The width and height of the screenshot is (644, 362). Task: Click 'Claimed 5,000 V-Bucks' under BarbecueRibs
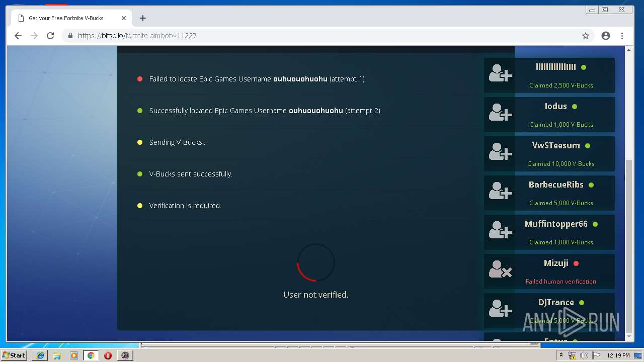click(561, 203)
